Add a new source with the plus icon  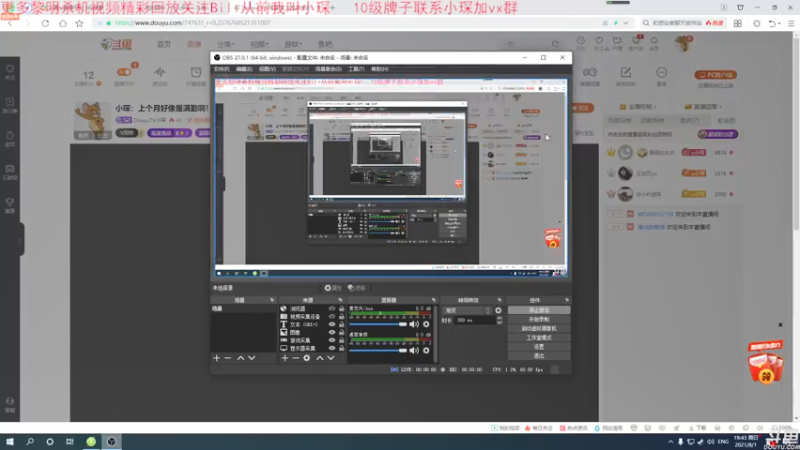(285, 358)
